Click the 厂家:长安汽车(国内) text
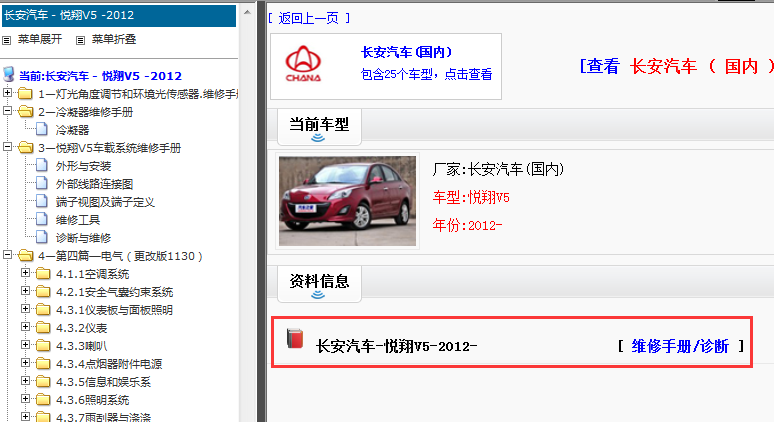Screen dimensions: 774x422 click(499, 170)
